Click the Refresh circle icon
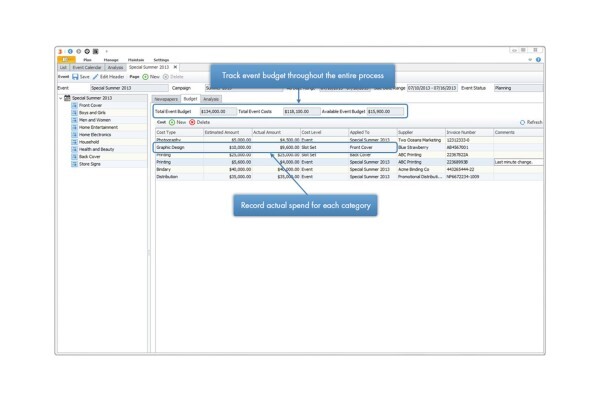The height and width of the screenshot is (400, 600). 522,122
